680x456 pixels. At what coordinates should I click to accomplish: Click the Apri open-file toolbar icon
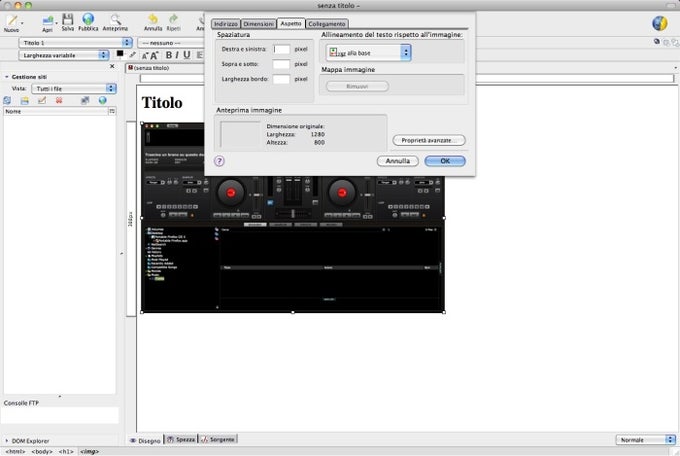47,22
